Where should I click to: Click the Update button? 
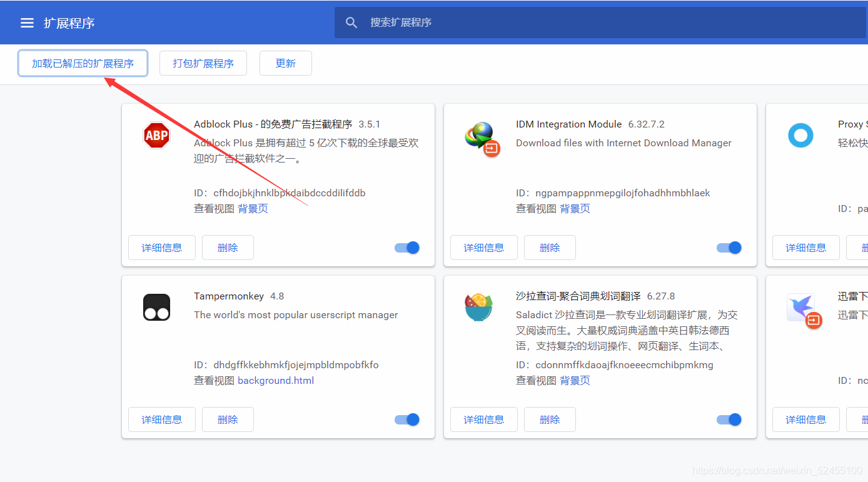pos(286,63)
